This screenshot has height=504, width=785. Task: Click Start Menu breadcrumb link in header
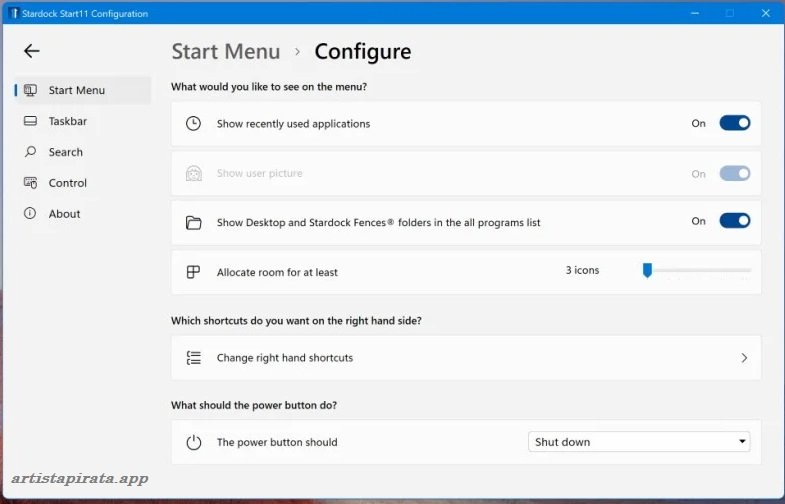point(225,52)
